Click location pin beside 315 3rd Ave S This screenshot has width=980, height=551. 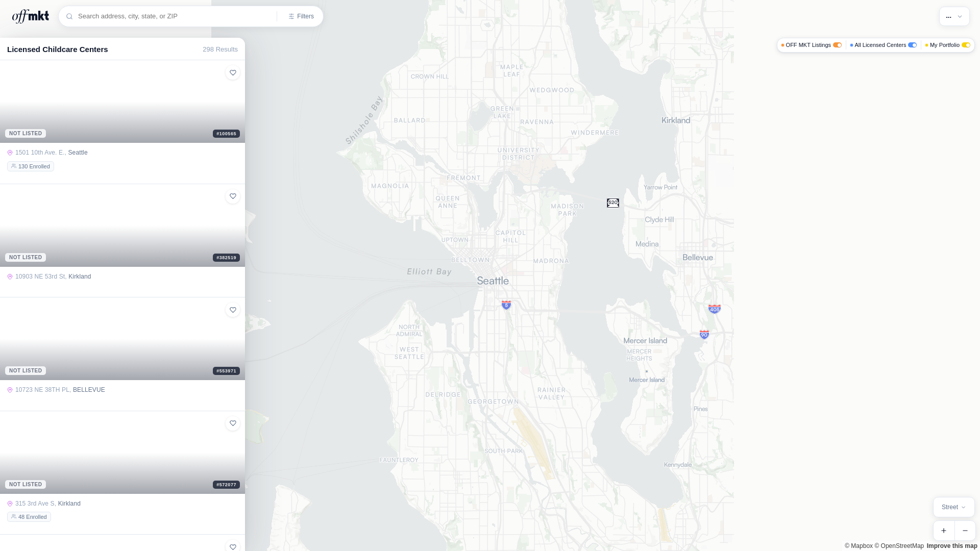click(10, 504)
